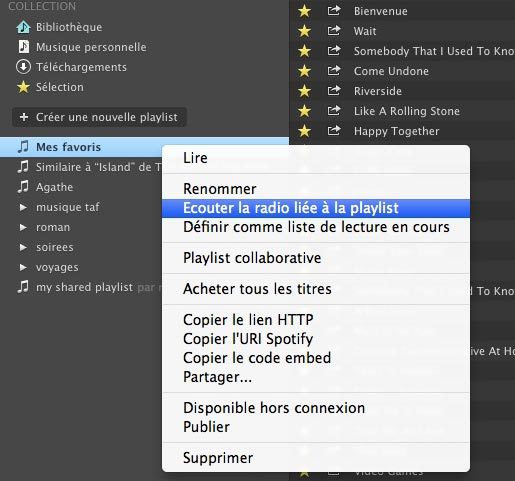Screen dimensions: 515x481
Task: Choose Supprimer in the context menu
Action: click(x=316, y=458)
